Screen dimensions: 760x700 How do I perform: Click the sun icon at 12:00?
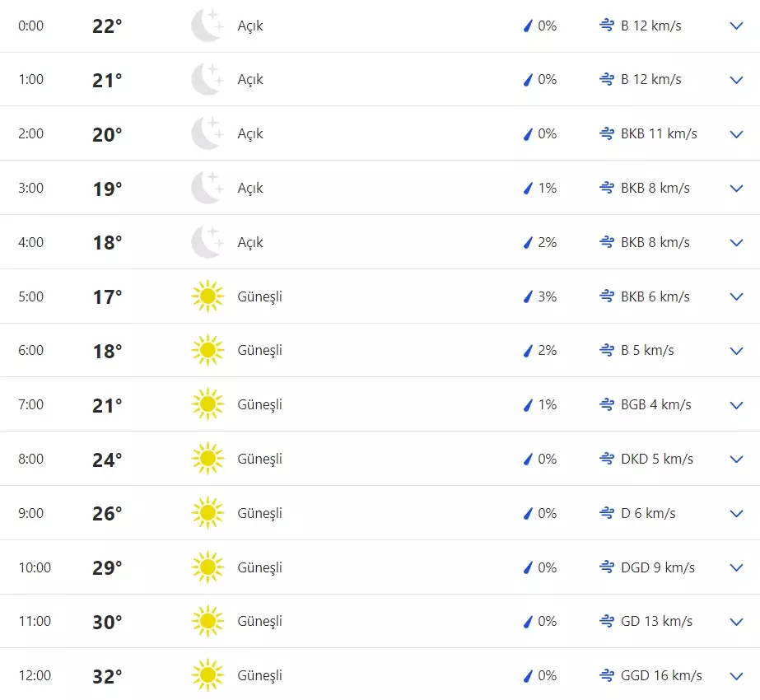[207, 675]
